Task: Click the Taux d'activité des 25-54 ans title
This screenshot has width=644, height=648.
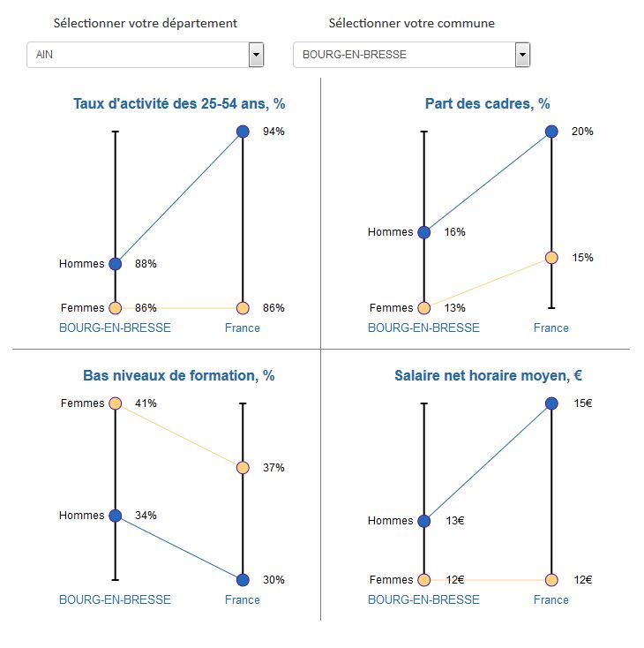Action: point(178,104)
